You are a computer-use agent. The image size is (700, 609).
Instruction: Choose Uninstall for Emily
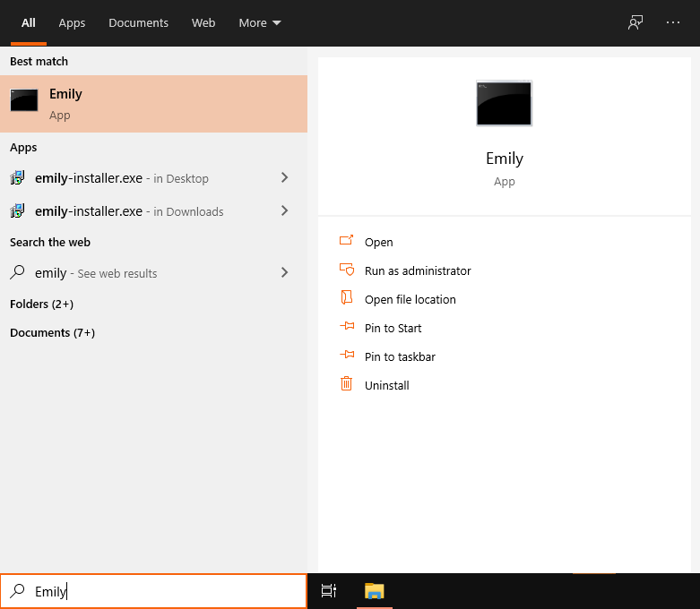coord(386,385)
